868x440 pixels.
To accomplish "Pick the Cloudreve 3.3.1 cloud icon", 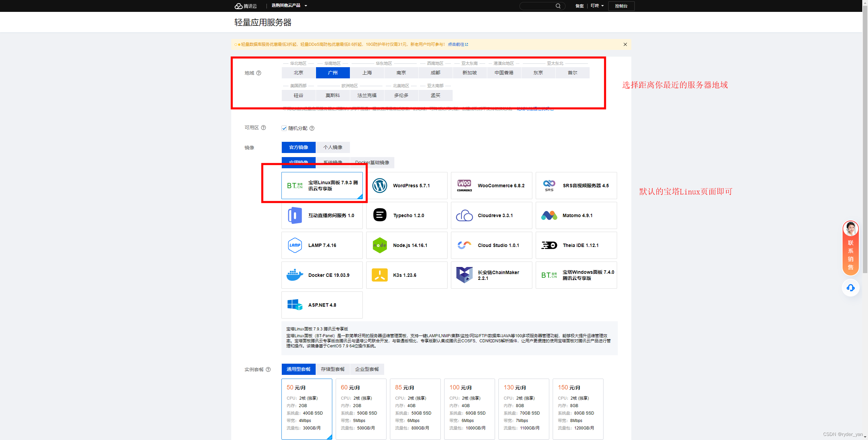I will tap(464, 215).
